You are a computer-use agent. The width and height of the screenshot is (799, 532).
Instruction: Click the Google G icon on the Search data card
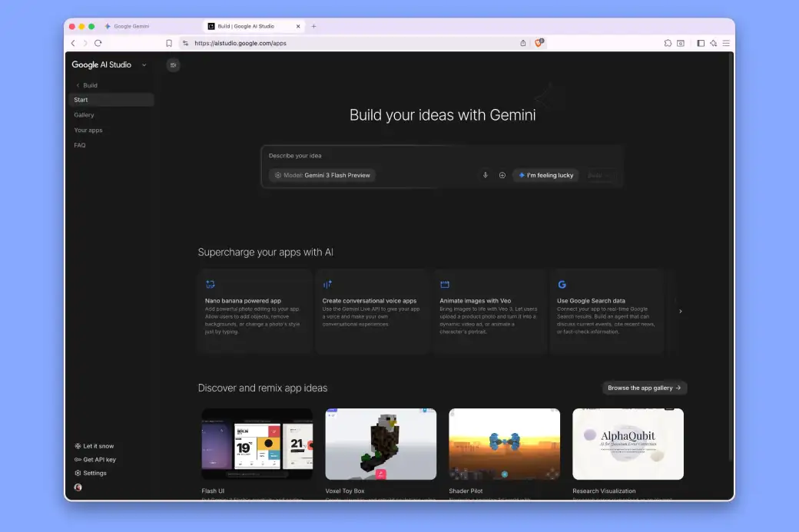562,284
